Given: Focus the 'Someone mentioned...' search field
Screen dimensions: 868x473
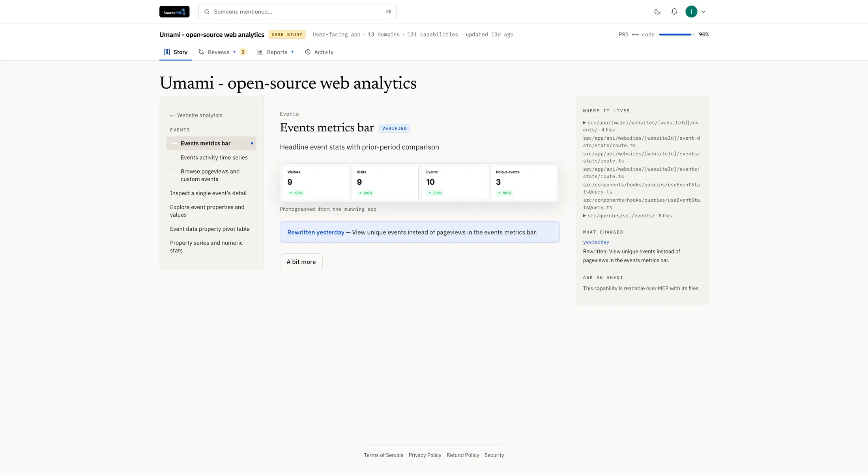Looking at the screenshot, I should (297, 12).
